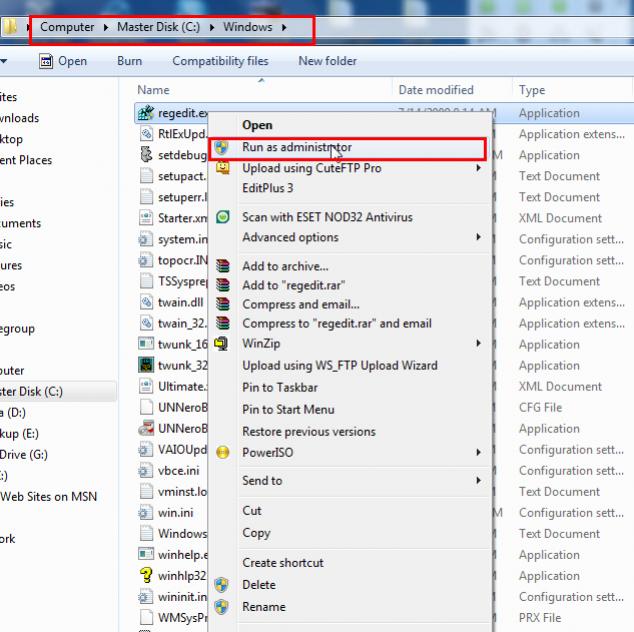Expand the WinZip submenu
This screenshot has width=634, height=632.
[x=479, y=344]
